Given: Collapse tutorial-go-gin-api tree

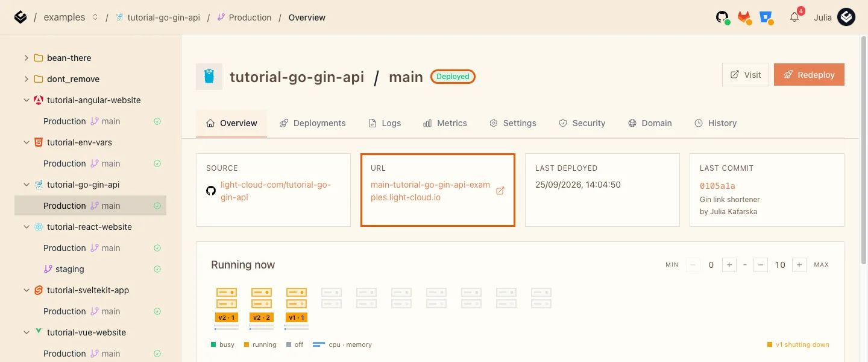Looking at the screenshot, I should pyautogui.click(x=26, y=185).
